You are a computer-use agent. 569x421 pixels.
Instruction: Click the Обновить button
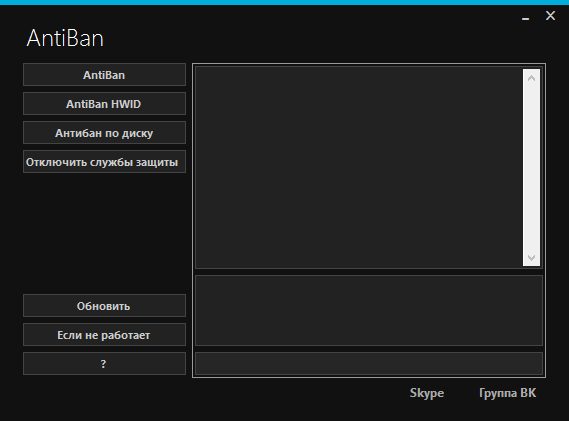104,306
